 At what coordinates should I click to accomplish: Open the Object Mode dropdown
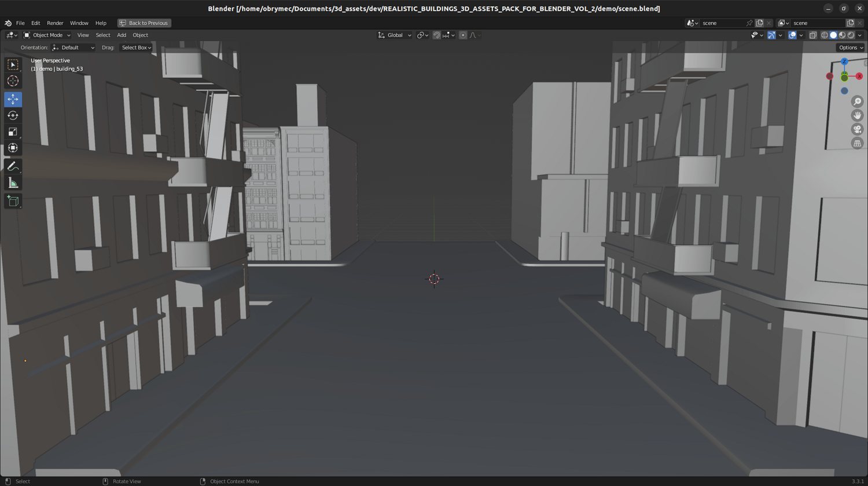coord(47,35)
